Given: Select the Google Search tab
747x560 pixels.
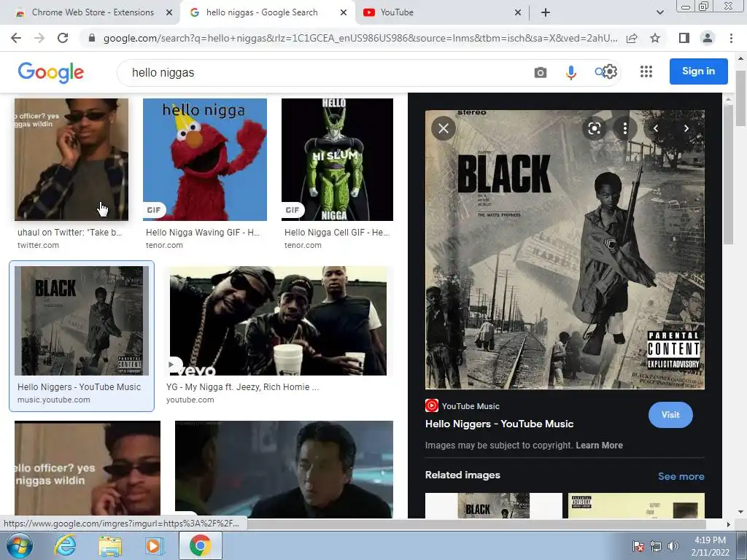Looking at the screenshot, I should click(267, 12).
